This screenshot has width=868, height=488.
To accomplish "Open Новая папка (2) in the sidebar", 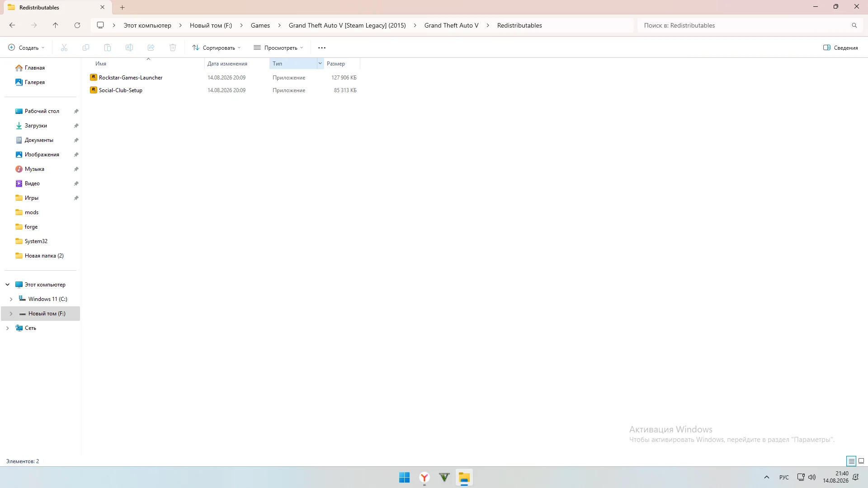I will (44, 256).
